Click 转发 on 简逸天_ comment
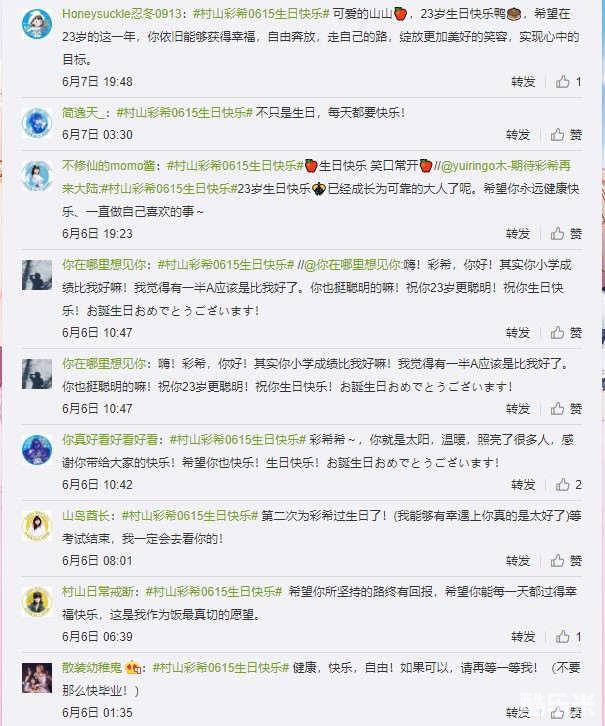 tap(518, 135)
